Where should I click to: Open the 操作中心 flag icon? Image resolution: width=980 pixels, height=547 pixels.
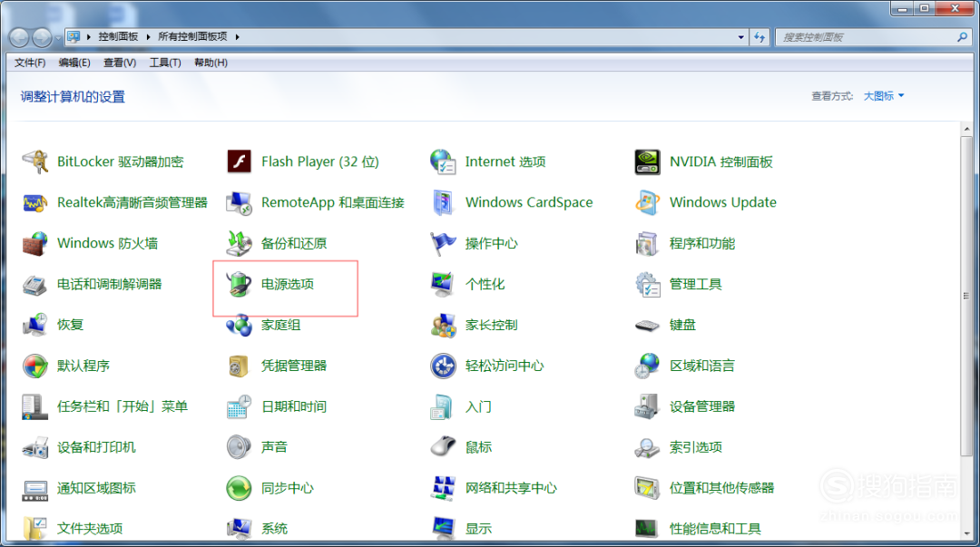click(443, 243)
